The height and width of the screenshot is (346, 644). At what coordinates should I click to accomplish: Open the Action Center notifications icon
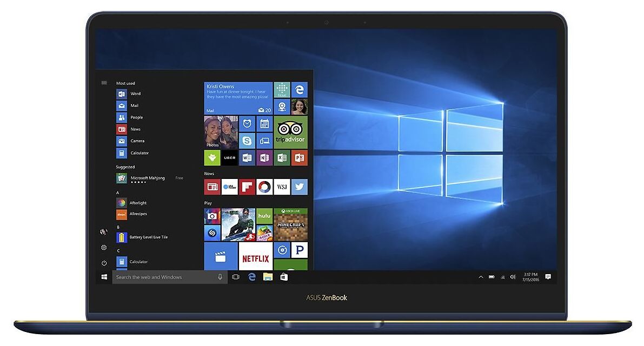click(548, 277)
